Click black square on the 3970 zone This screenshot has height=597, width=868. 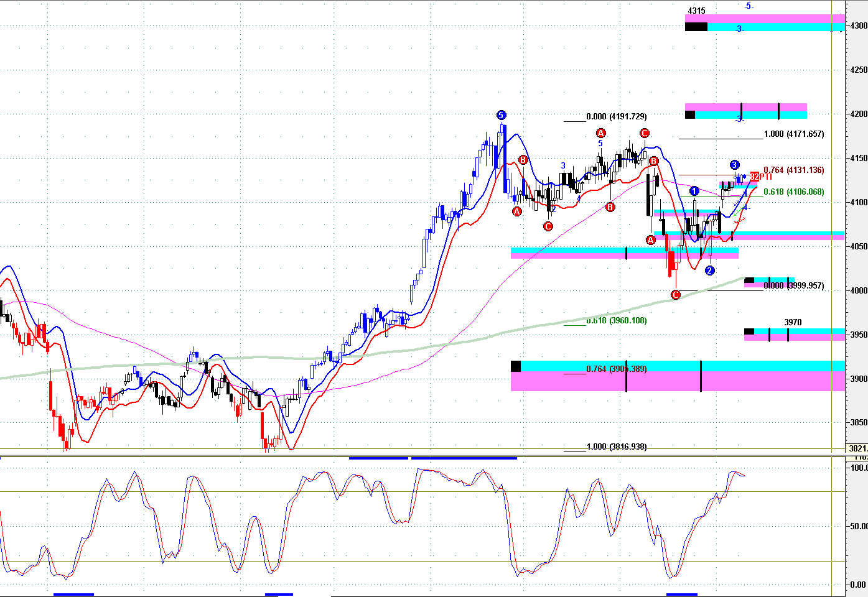pos(749,331)
